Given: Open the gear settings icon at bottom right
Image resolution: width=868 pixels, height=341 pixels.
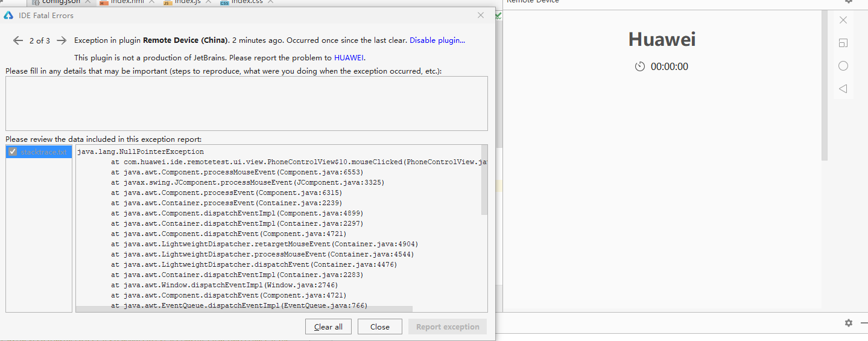Looking at the screenshot, I should tap(849, 323).
